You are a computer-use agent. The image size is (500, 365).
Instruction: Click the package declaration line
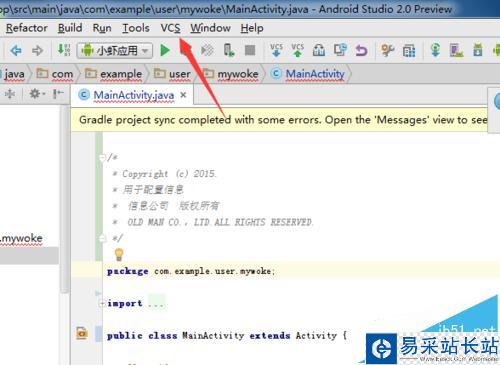point(191,271)
